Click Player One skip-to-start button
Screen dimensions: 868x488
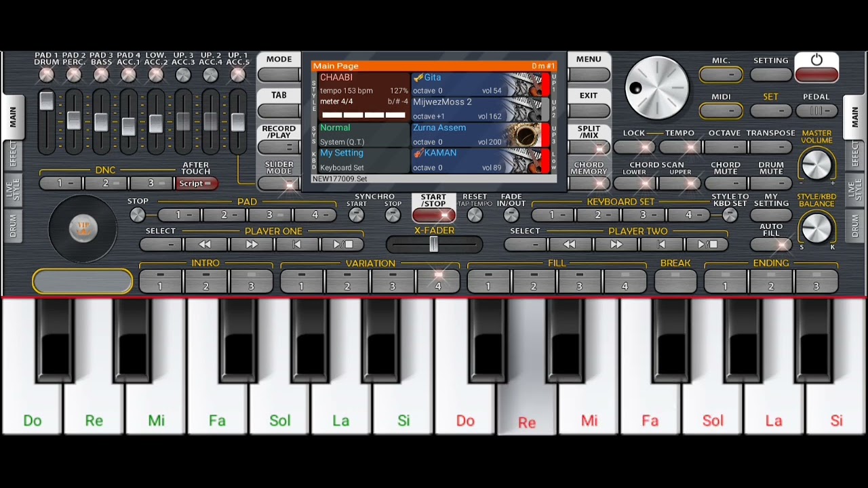297,245
